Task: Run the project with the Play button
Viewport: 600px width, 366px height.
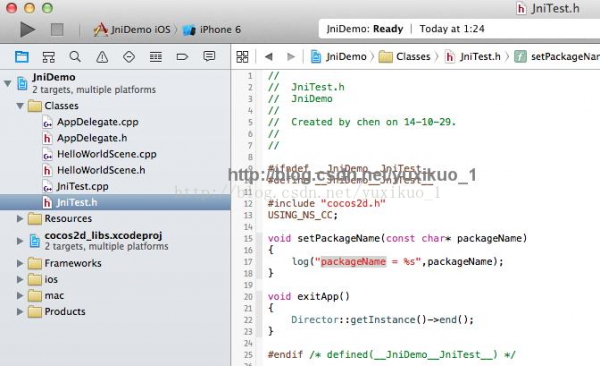Action: 27,29
